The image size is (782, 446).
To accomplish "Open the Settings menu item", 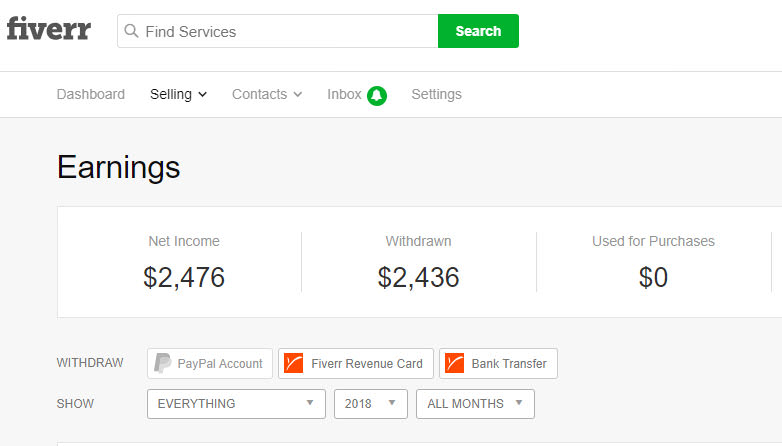I will 436,95.
